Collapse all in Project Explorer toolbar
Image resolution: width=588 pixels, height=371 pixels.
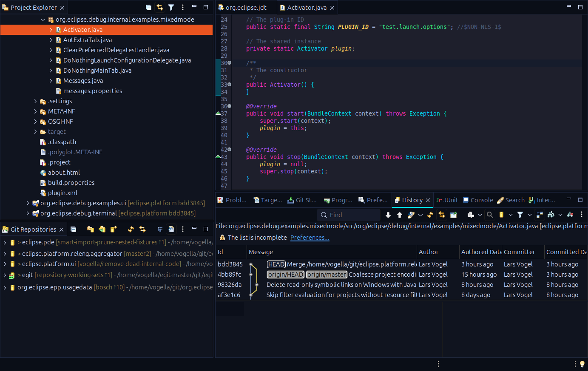coord(148,7)
